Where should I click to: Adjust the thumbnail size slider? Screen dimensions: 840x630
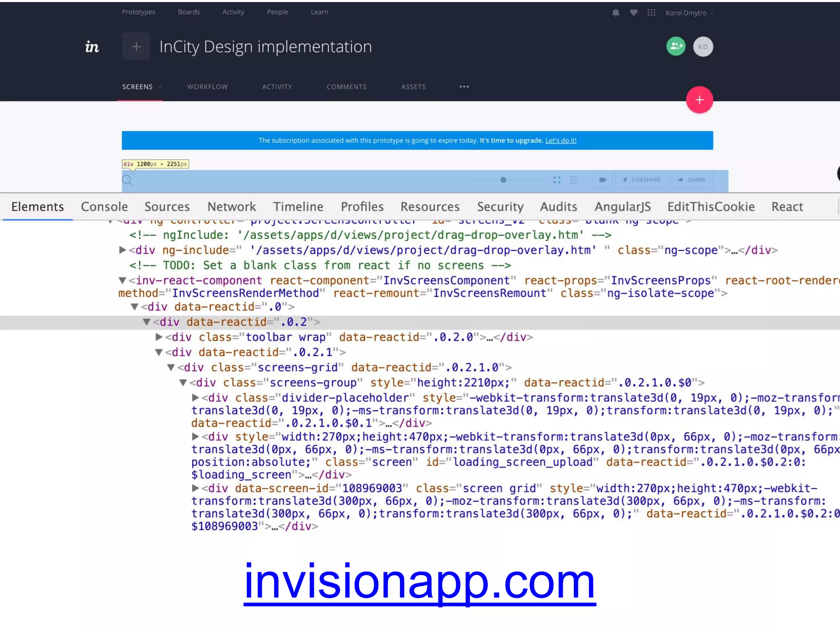pyautogui.click(x=503, y=180)
